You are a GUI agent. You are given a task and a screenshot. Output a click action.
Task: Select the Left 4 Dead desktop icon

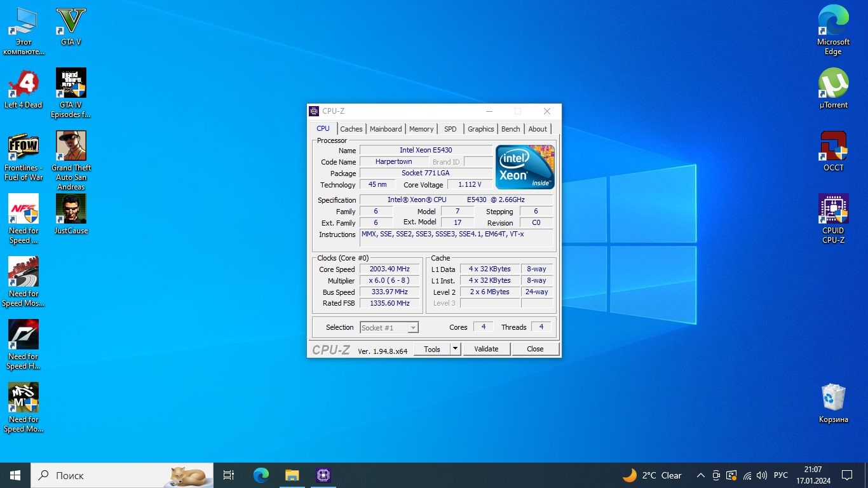pos(24,89)
